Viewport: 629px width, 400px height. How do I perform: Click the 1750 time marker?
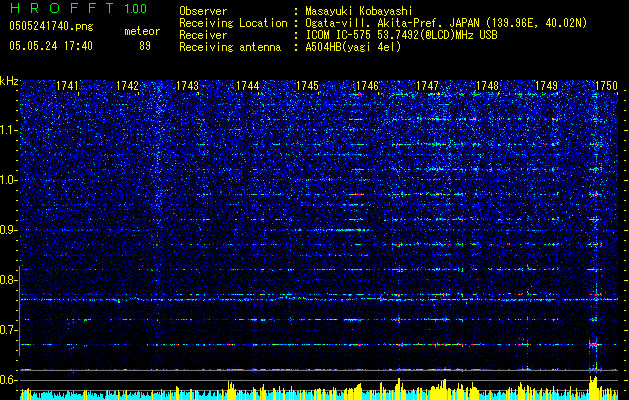pos(607,86)
